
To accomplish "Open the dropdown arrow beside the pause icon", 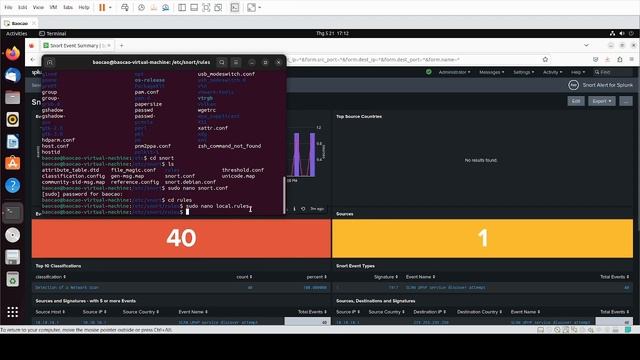I will click(x=110, y=7).
